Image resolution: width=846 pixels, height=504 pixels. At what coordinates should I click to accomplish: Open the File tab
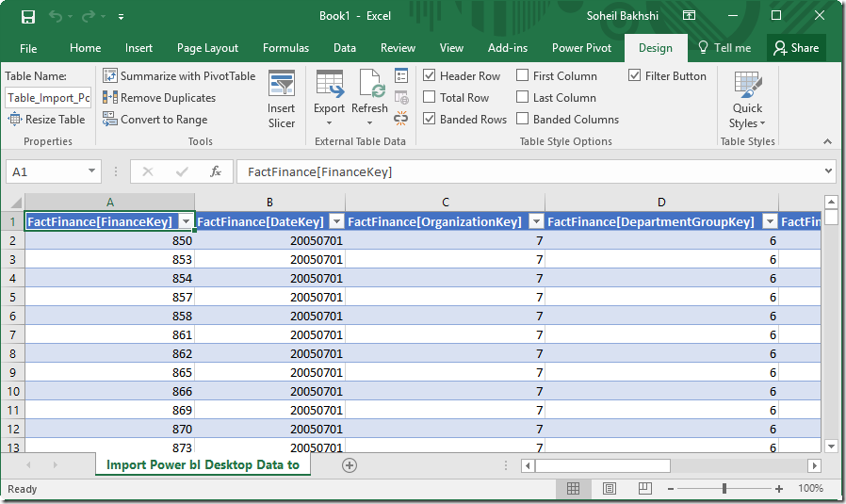(28, 48)
